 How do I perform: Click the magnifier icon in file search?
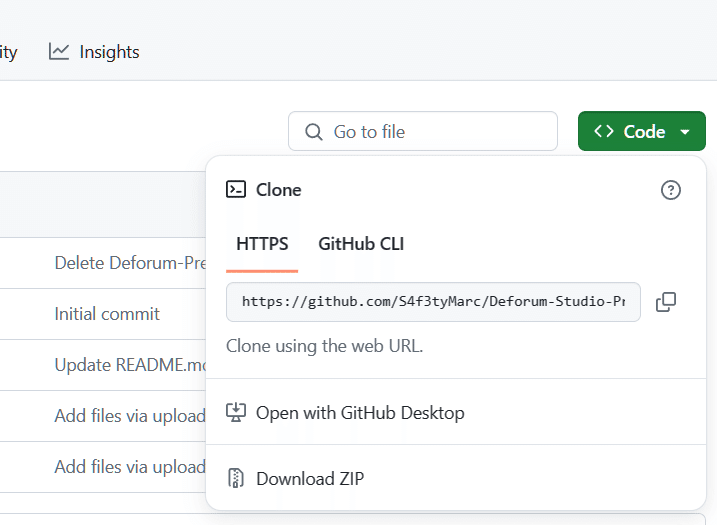coord(314,132)
